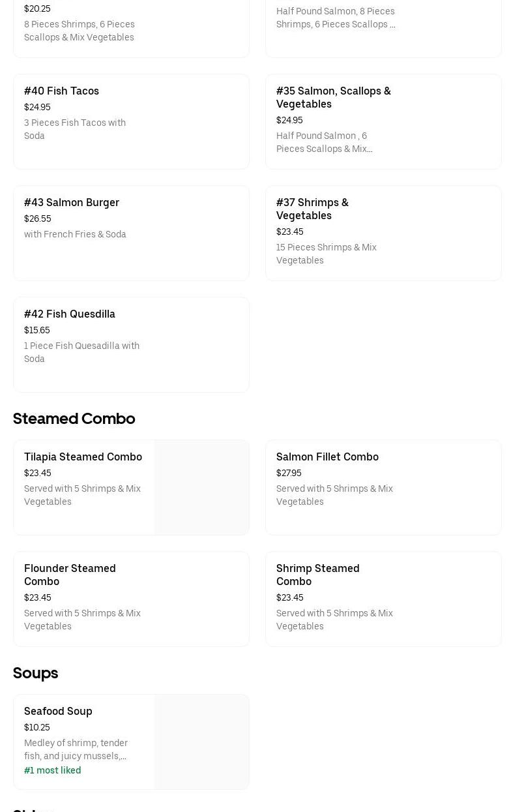Click the Soups section heading

pyautogui.click(x=36, y=673)
